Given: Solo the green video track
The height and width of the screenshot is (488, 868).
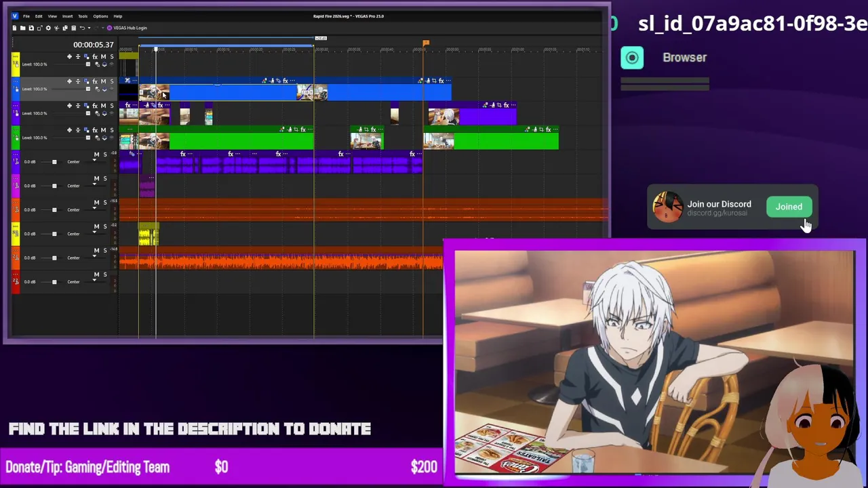Looking at the screenshot, I should (x=112, y=130).
